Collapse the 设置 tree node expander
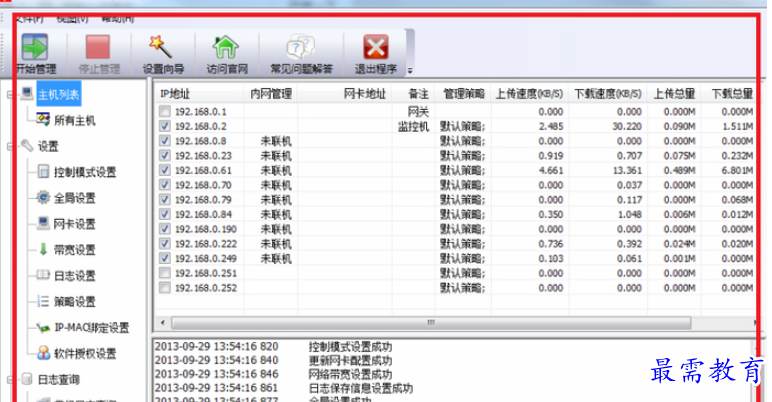The width and height of the screenshot is (772, 402). 10,146
